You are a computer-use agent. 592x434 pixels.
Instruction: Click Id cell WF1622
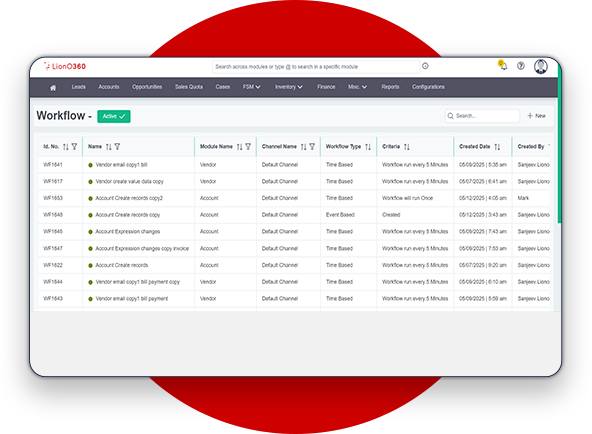pyautogui.click(x=53, y=265)
